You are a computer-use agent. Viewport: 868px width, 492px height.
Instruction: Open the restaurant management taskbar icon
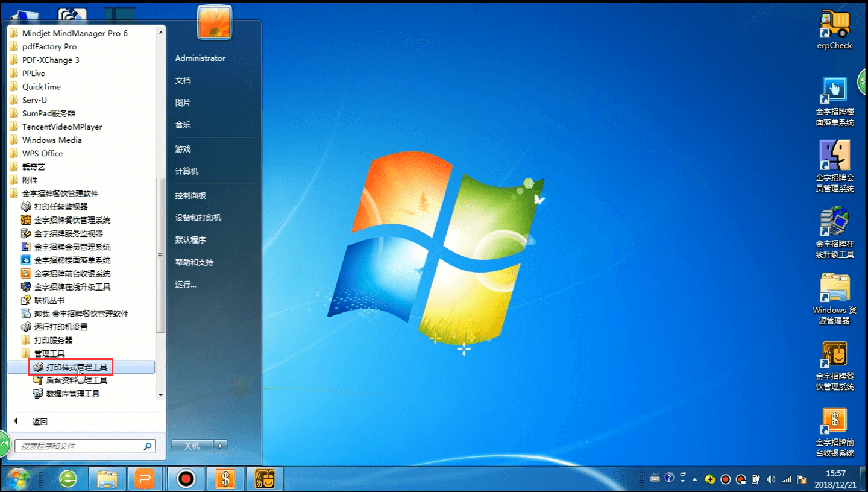[265, 479]
